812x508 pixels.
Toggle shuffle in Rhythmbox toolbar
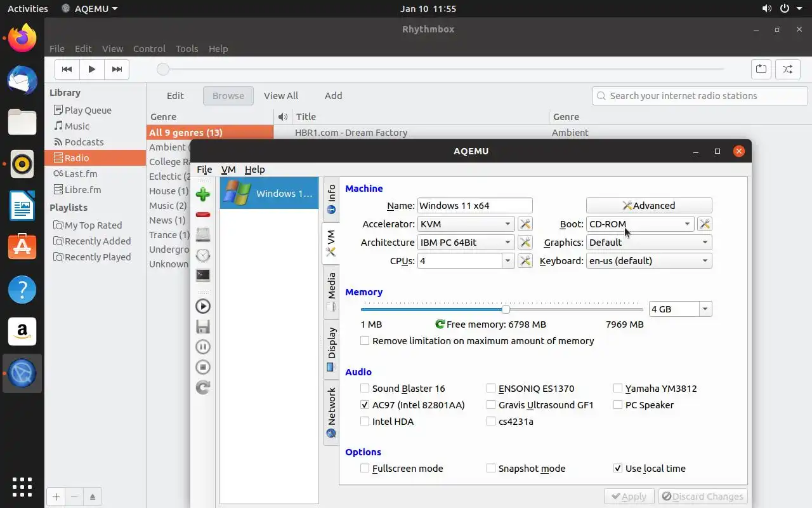point(787,69)
